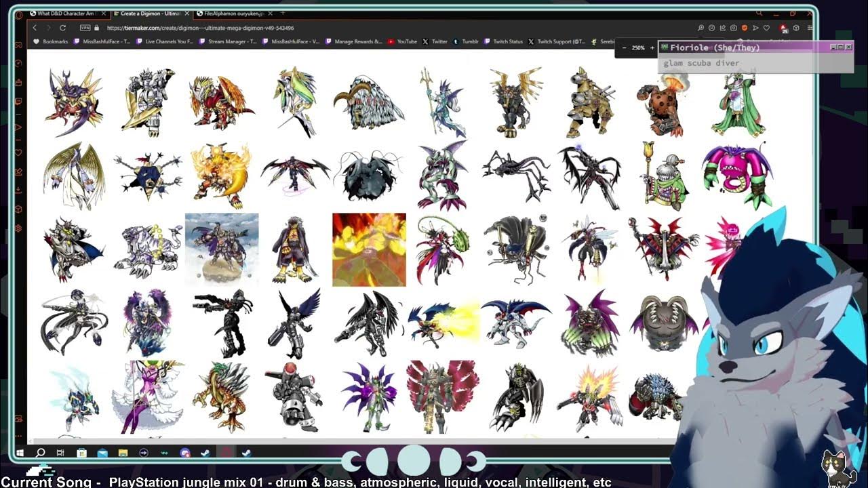Click the heart icon in left sidebar
The height and width of the screenshot is (488, 868).
point(19,152)
